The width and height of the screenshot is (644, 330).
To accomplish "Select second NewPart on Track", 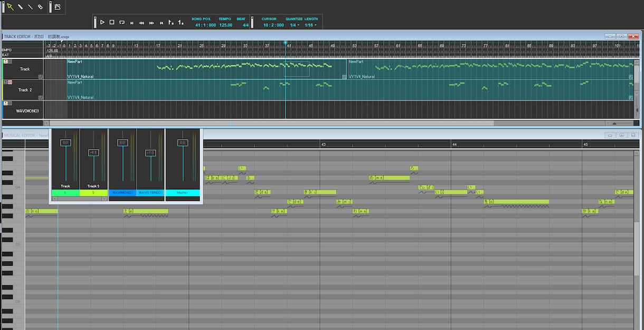I will pyautogui.click(x=490, y=69).
